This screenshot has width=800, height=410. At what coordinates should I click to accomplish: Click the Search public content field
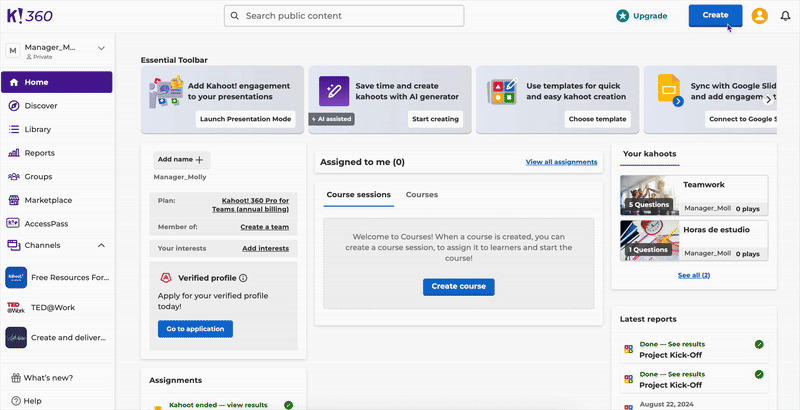344,16
